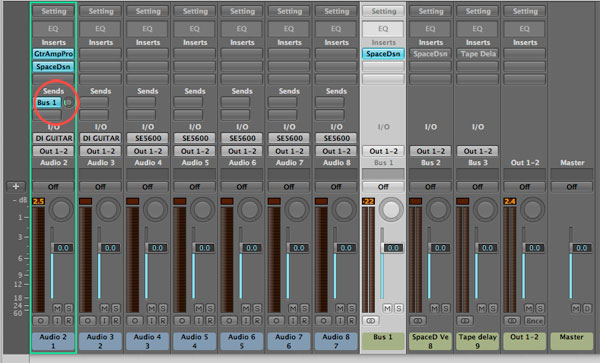Select the Tape delay channel name label

478,341
